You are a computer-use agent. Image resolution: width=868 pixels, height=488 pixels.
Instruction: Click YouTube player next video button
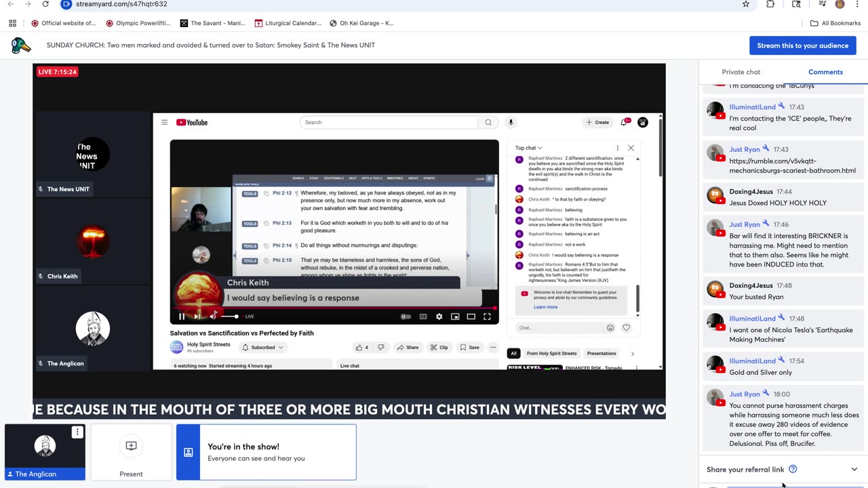click(x=197, y=317)
